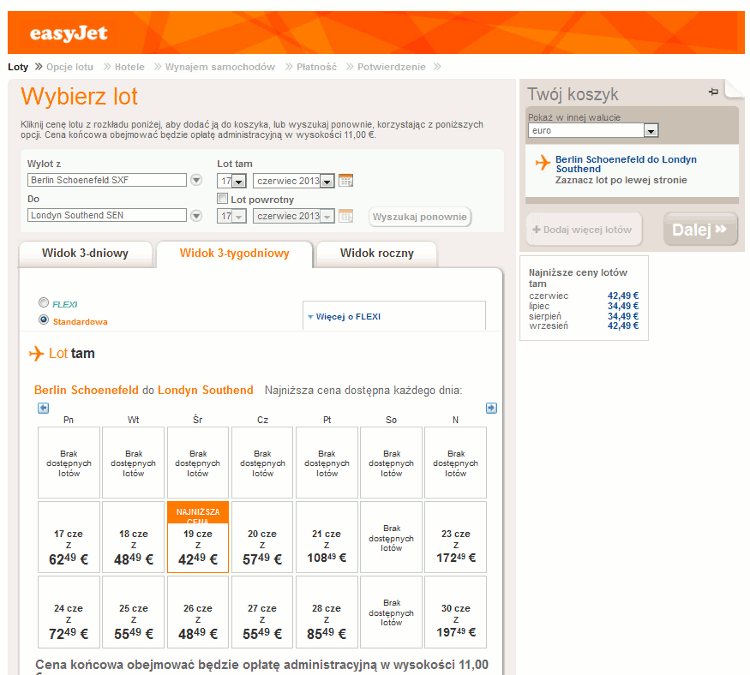Click the Wyszukaj ponownie button
750x675 pixels.
(420, 217)
